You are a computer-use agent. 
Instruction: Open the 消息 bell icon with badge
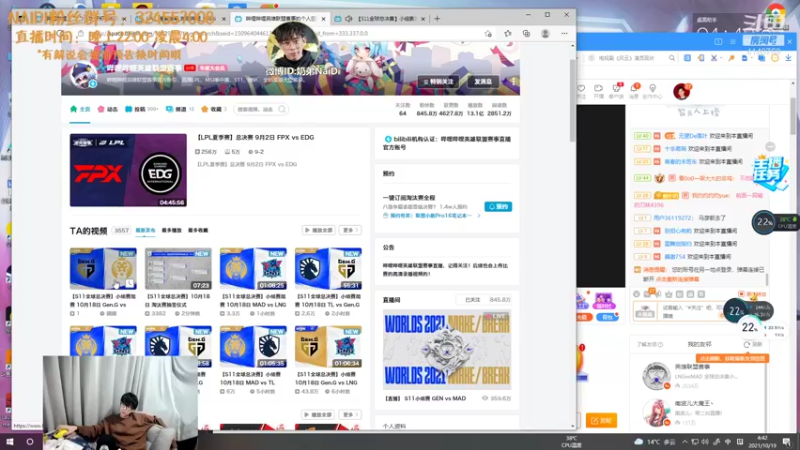tap(634, 90)
